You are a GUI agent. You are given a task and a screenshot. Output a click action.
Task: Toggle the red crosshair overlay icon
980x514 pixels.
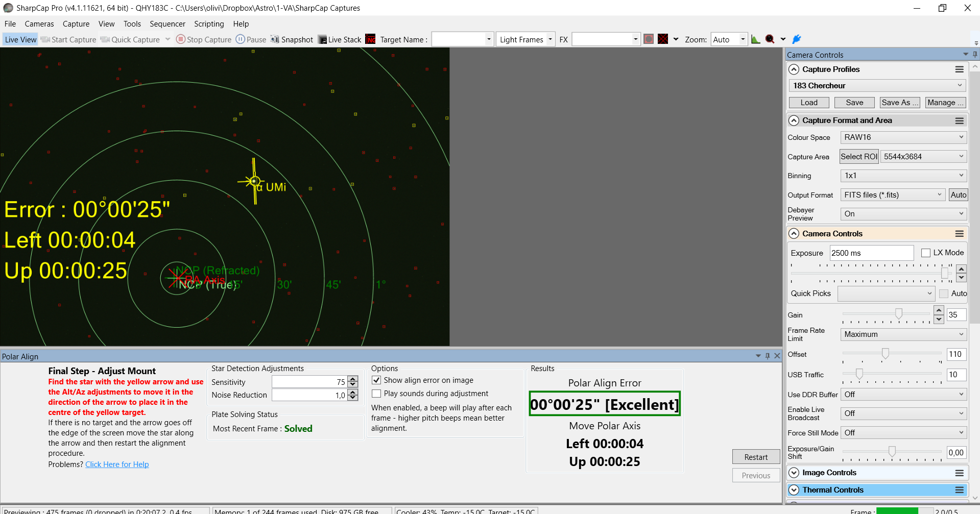tap(663, 39)
